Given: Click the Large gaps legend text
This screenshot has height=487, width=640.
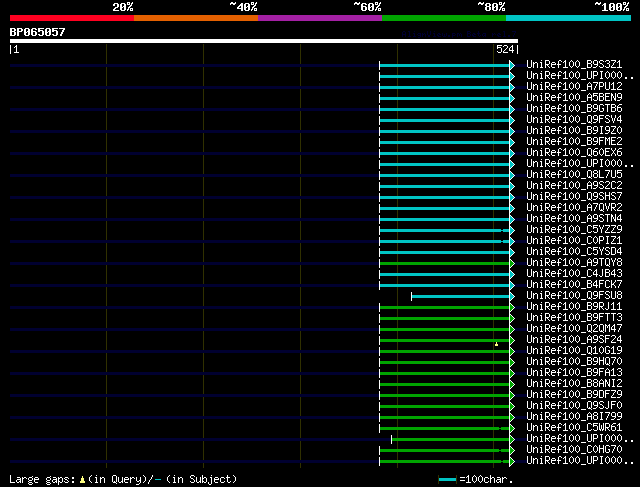Looking at the screenshot, I should coord(42,479).
